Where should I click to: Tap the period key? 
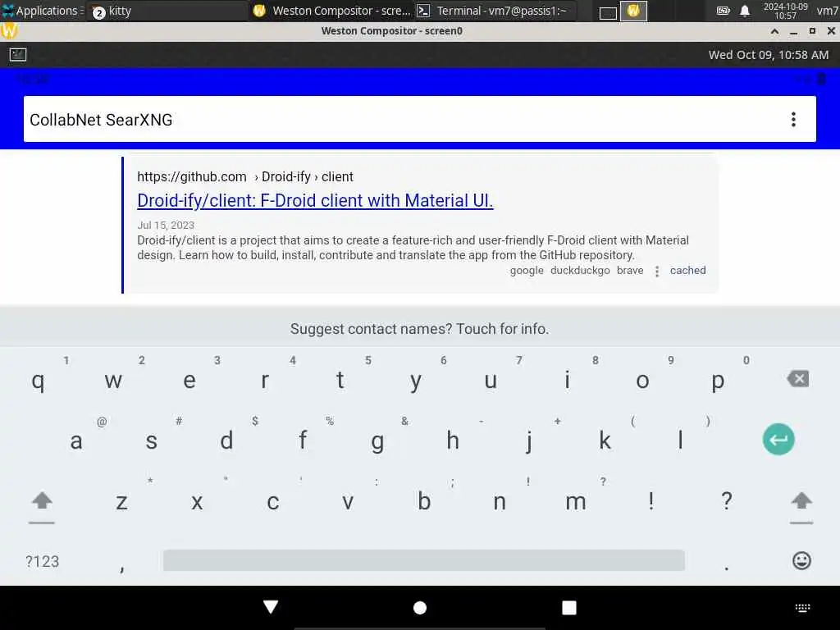coord(727,567)
